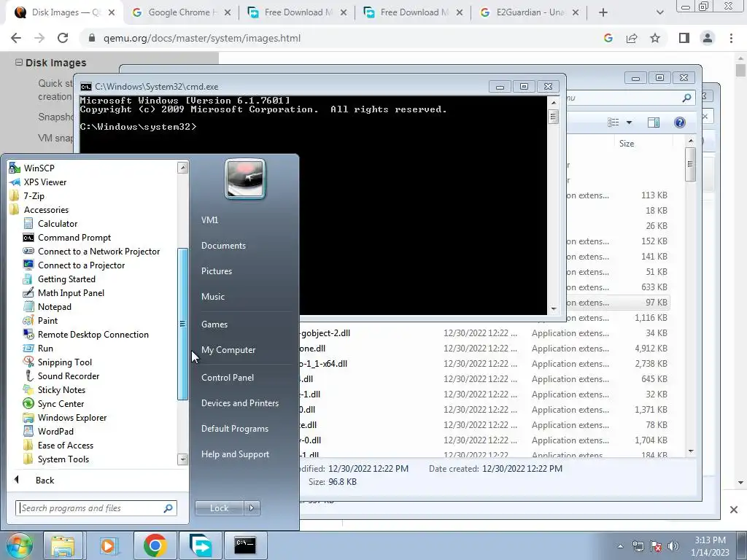Open Control Panel from Start menu
Image resolution: width=747 pixels, height=560 pixels.
pos(228,378)
